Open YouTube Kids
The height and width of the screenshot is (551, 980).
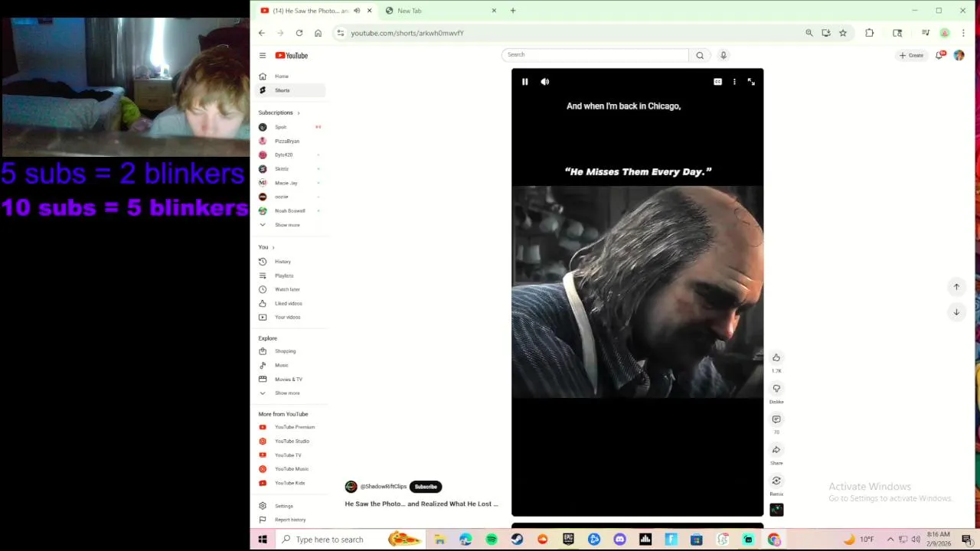290,483
